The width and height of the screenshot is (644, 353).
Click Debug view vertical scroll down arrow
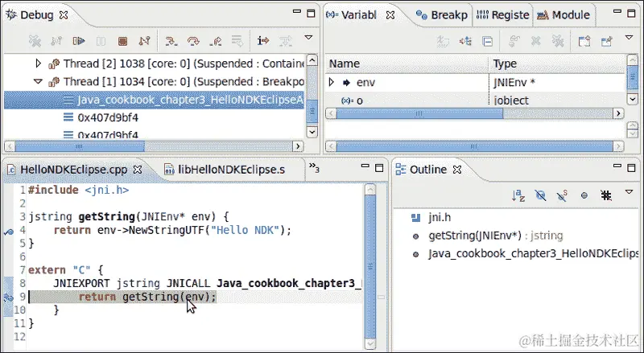coord(312,132)
